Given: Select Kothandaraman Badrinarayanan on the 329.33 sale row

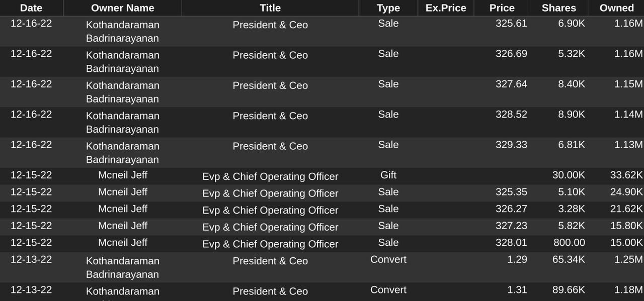Looking at the screenshot, I should point(122,153).
